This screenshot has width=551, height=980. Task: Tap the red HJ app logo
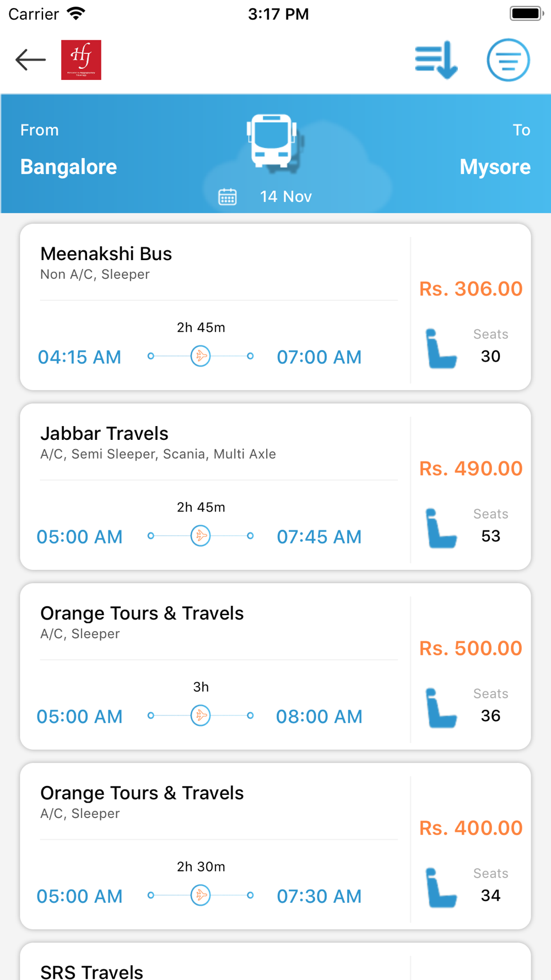[81, 60]
